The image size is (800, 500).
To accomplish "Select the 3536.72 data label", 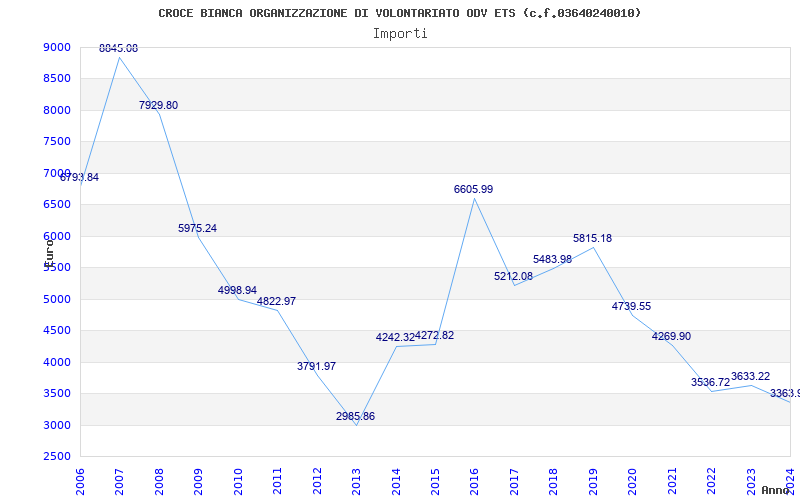I will (711, 382).
